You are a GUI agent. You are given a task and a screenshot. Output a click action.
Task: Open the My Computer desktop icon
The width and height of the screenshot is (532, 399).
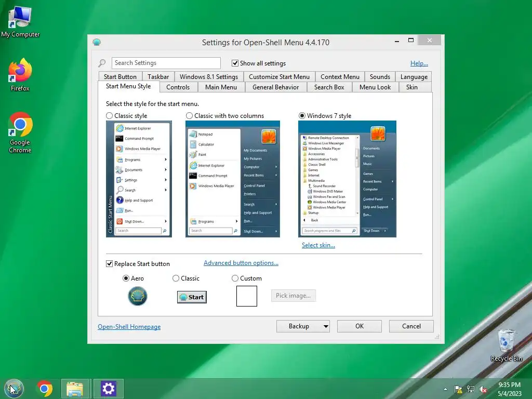click(x=20, y=22)
